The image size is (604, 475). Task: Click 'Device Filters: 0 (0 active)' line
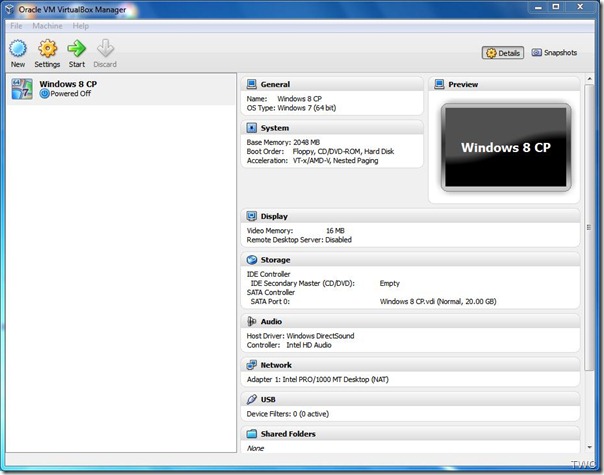[x=288, y=414]
